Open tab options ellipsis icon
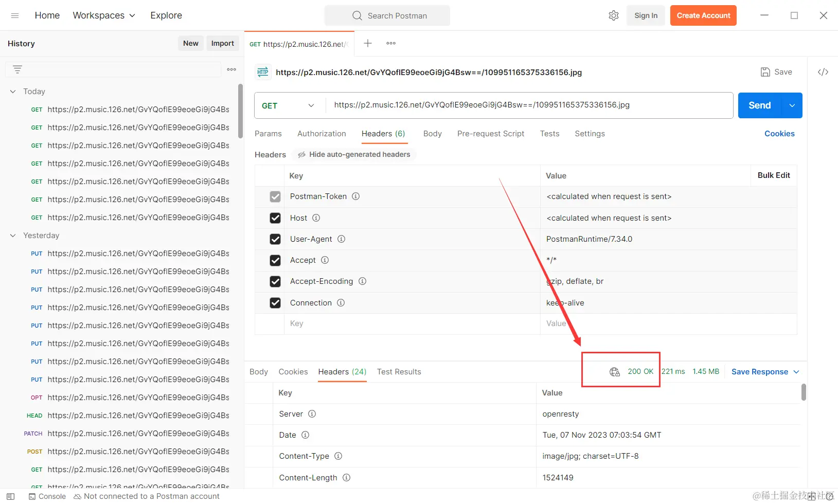This screenshot has width=838, height=504. [391, 43]
